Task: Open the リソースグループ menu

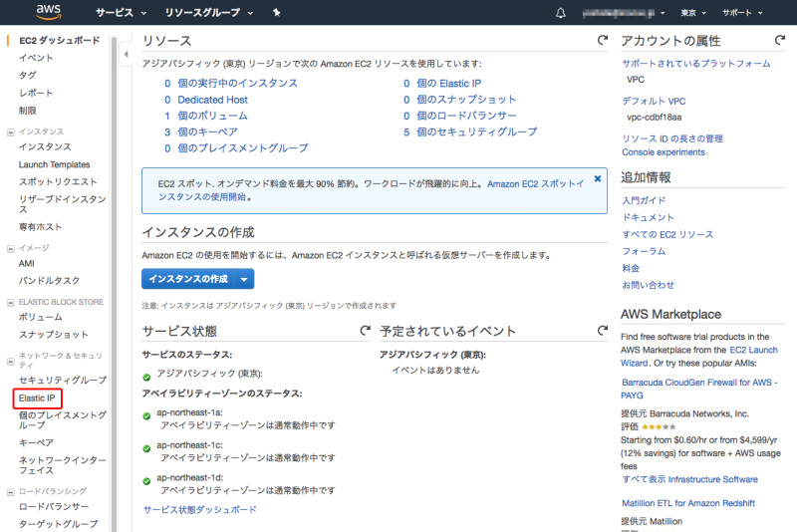Action: [x=209, y=13]
